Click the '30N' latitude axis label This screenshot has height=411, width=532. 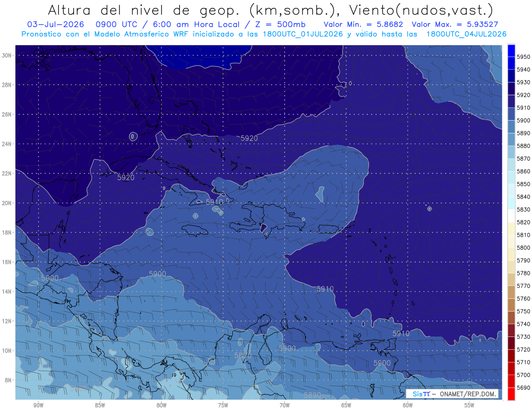pos(7,55)
